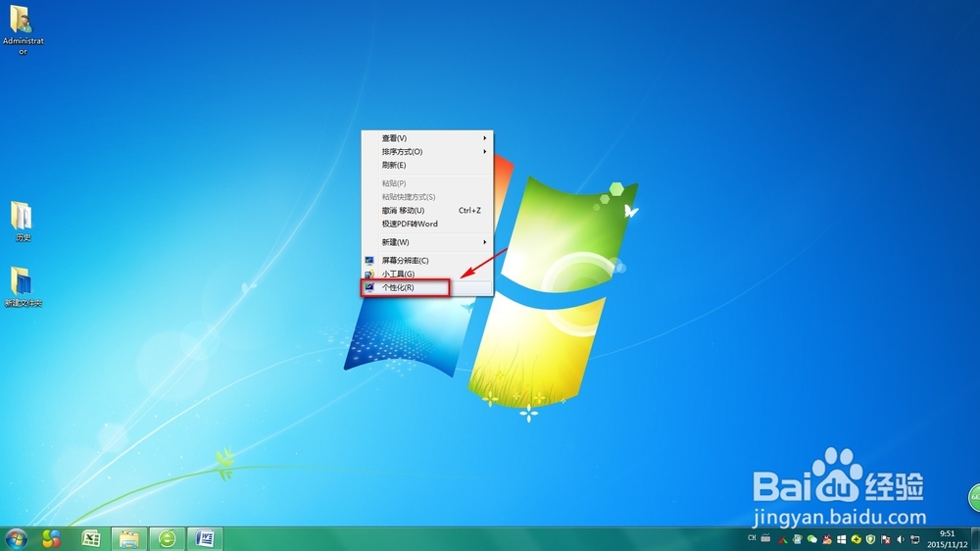Expand the 查看(V) submenu

pos(427,138)
